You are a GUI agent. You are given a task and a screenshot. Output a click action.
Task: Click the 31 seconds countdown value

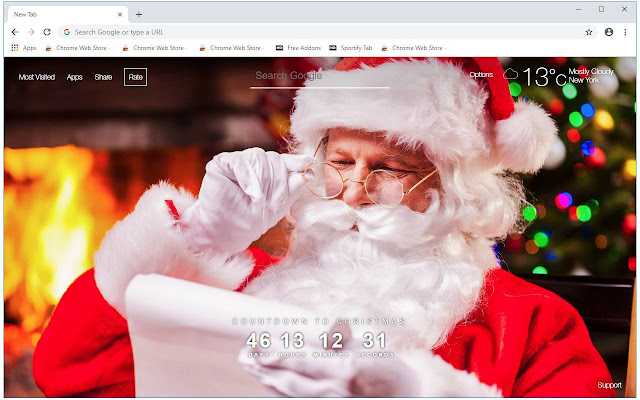pos(375,341)
